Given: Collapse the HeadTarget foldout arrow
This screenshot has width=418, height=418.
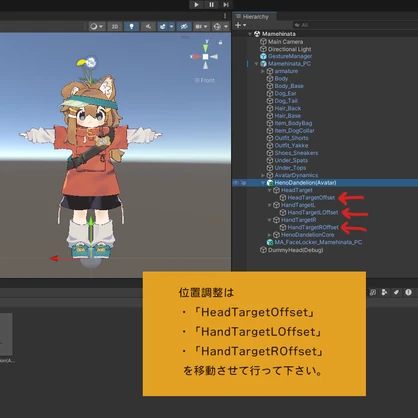Looking at the screenshot, I should pos(269,190).
